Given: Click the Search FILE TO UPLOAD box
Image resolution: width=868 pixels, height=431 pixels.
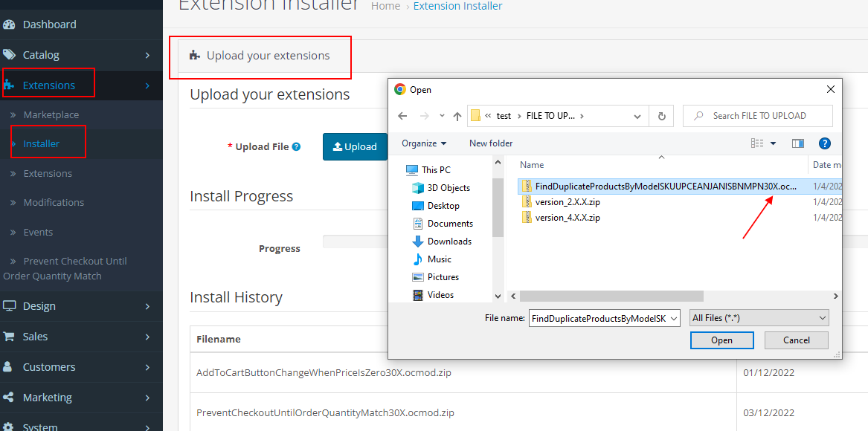Looking at the screenshot, I should [x=758, y=116].
